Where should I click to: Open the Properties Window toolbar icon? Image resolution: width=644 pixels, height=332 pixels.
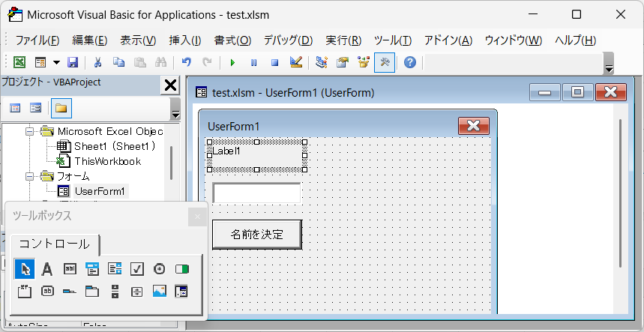click(342, 62)
